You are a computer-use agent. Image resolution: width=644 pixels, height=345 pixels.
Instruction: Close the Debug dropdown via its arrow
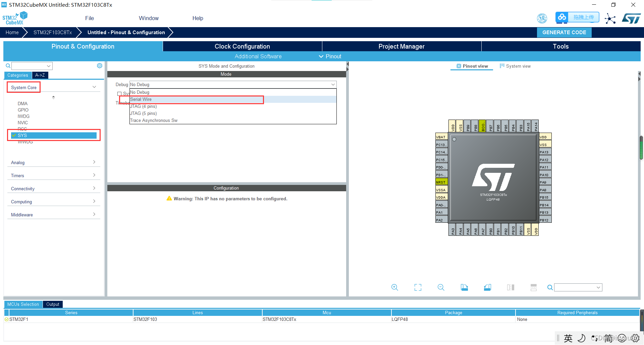(333, 84)
